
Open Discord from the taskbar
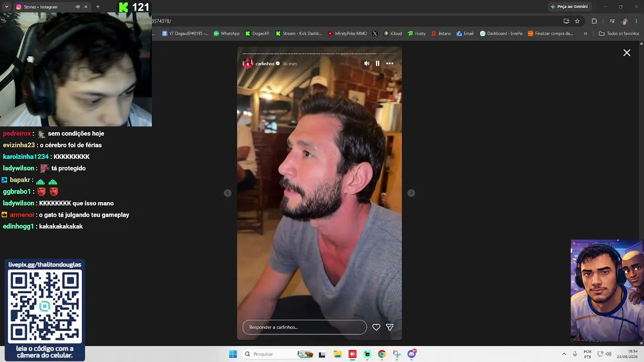click(x=412, y=354)
